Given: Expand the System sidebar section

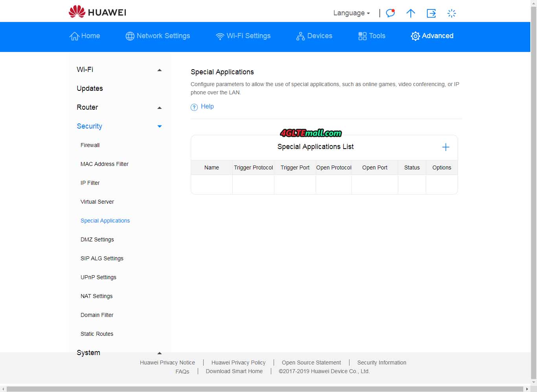Looking at the screenshot, I should coord(159,353).
